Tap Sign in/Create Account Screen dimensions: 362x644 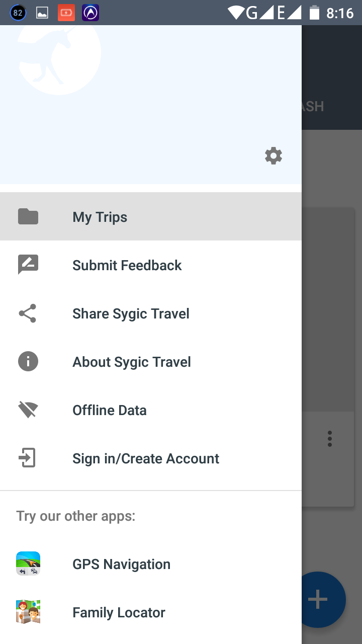pyautogui.click(x=146, y=458)
